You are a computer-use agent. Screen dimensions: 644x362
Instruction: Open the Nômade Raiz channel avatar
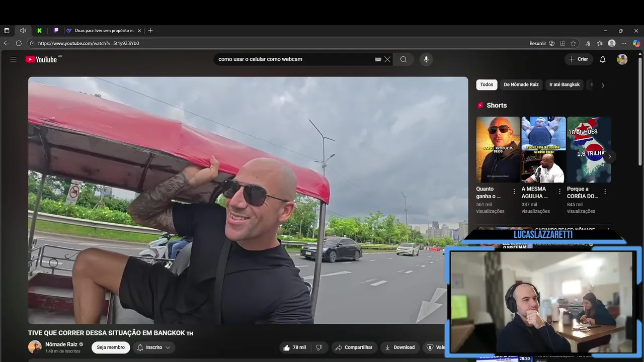tap(35, 347)
